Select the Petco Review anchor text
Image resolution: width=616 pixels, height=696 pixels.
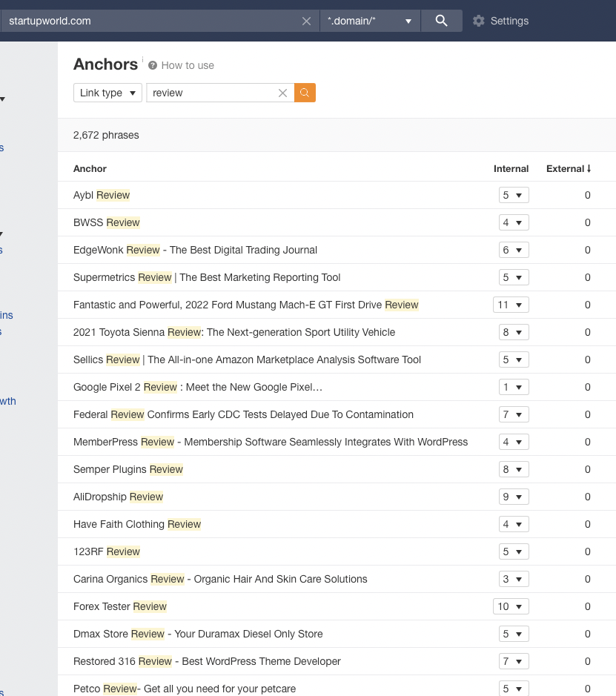[185, 689]
